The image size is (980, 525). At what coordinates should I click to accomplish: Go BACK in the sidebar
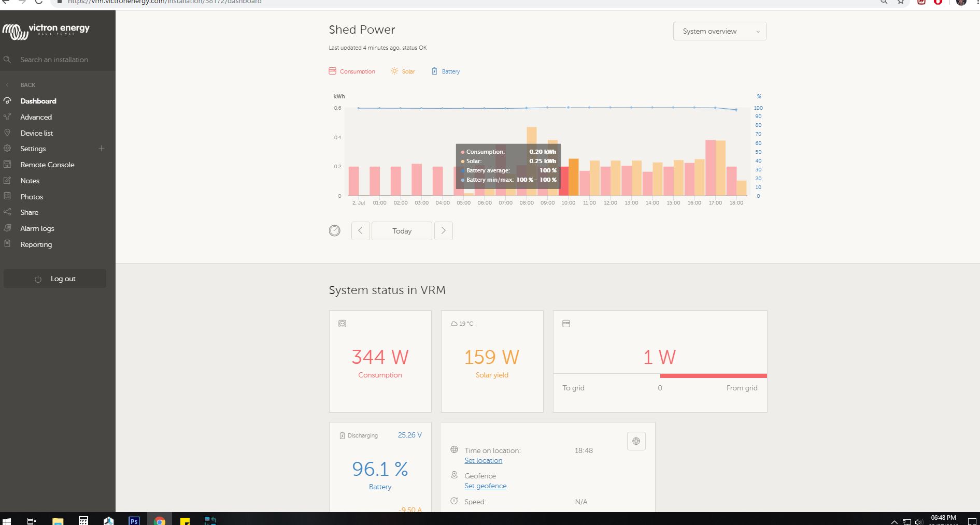(28, 85)
